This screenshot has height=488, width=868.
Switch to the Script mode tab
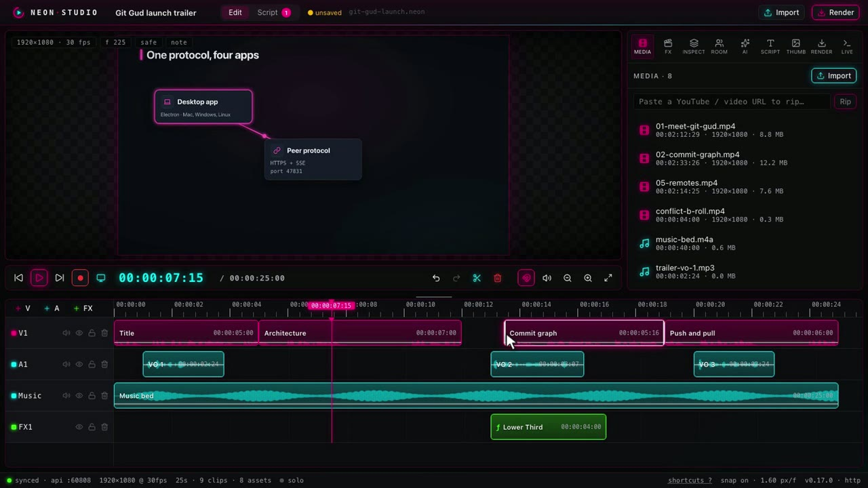click(274, 12)
